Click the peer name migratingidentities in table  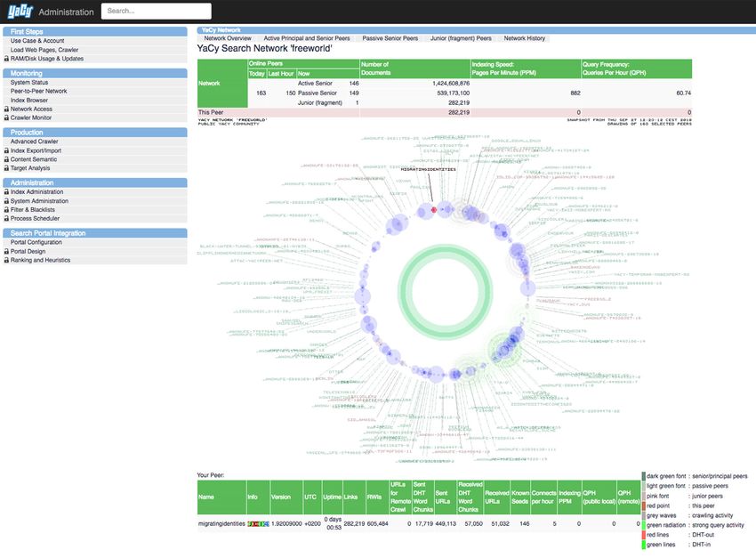pos(221,524)
